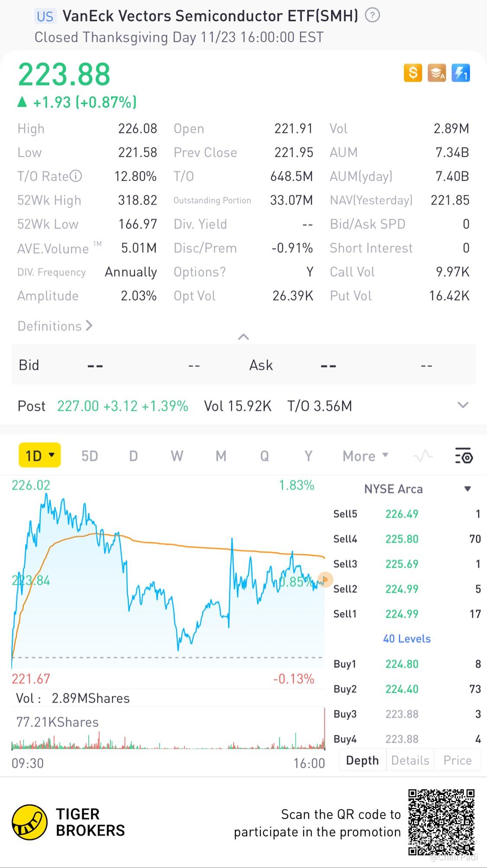The width and height of the screenshot is (487, 868).
Task: Tap the brown stacked layers badge
Action: click(x=436, y=73)
